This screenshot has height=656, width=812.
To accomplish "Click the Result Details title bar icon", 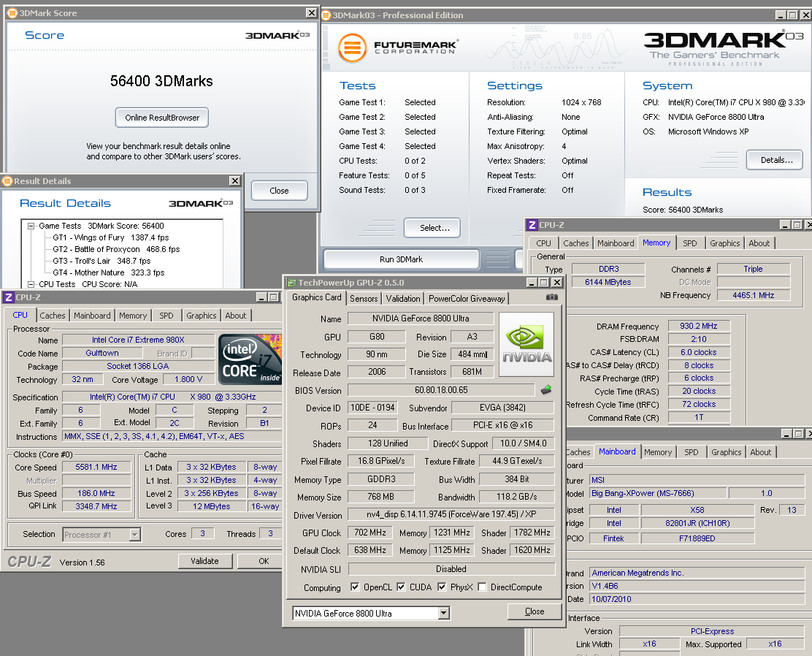I will (7, 181).
